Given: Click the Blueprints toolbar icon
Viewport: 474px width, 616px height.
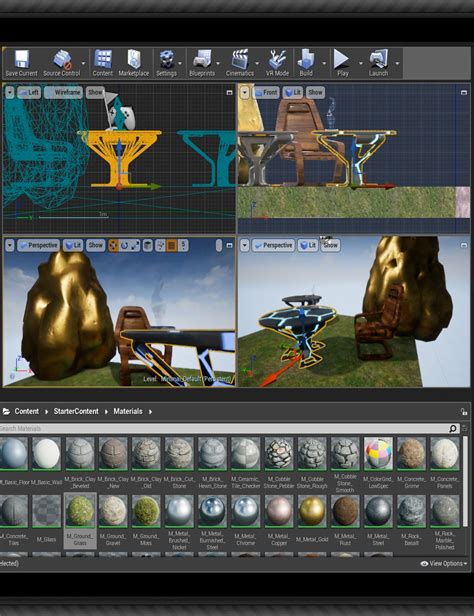Looking at the screenshot, I should tap(202, 63).
